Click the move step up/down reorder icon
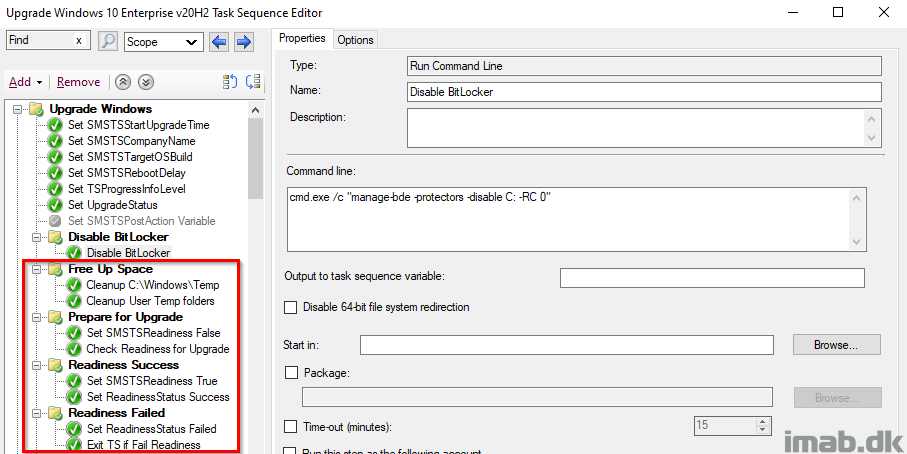 tap(230, 82)
